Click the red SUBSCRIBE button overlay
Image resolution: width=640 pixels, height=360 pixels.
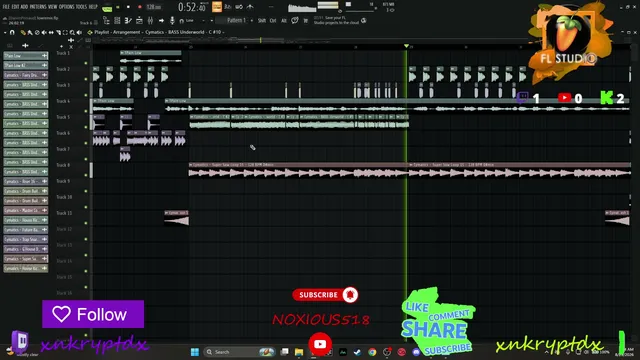tap(325, 295)
